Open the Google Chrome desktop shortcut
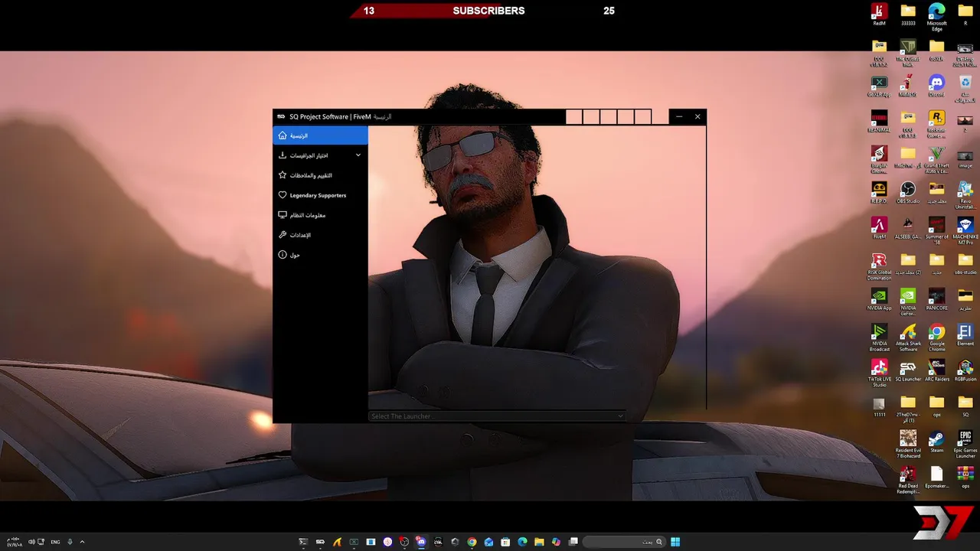The image size is (980, 551). click(x=936, y=337)
